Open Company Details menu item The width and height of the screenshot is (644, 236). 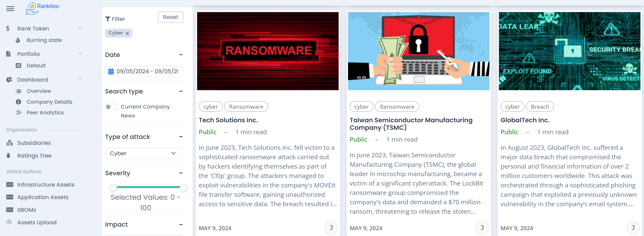click(49, 102)
